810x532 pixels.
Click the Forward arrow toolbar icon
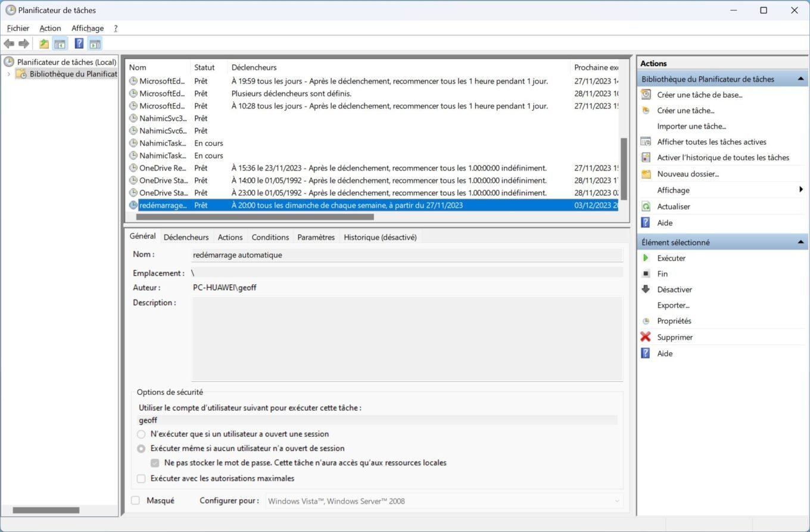tap(24, 43)
